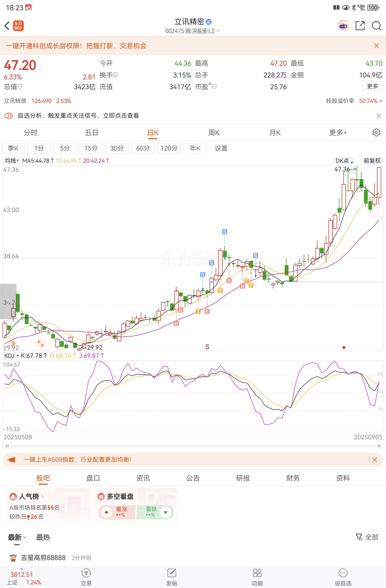This screenshot has width=386, height=588.
Task: Switch to 周K chart tab
Action: point(214,133)
